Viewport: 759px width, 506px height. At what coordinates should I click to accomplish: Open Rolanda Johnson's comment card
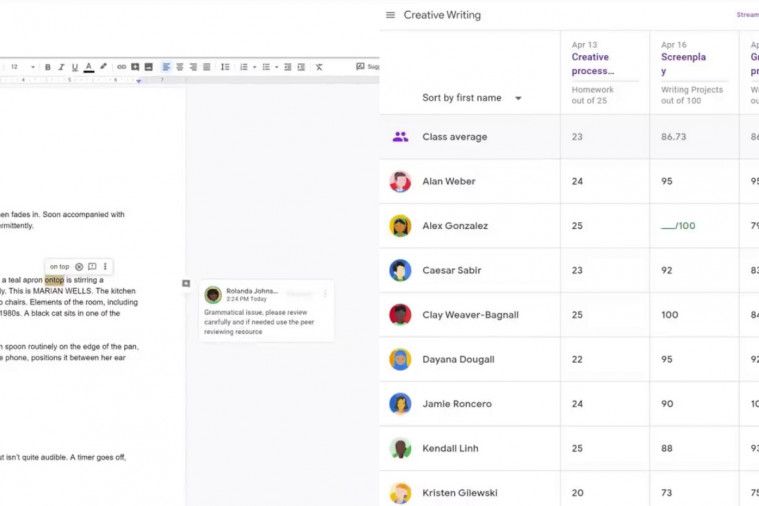click(267, 310)
